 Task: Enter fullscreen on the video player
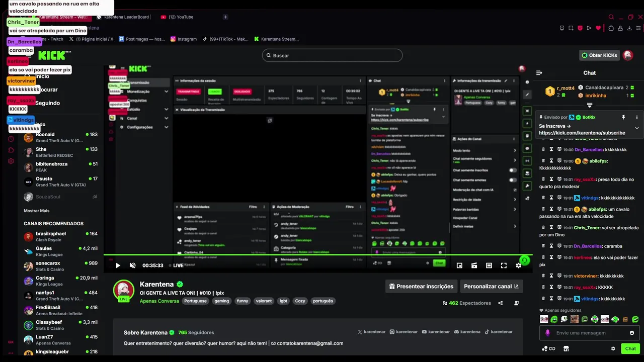pos(504,265)
